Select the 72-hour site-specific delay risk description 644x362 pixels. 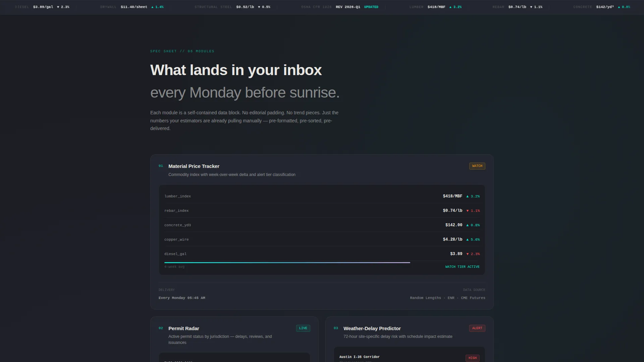[x=398, y=337]
